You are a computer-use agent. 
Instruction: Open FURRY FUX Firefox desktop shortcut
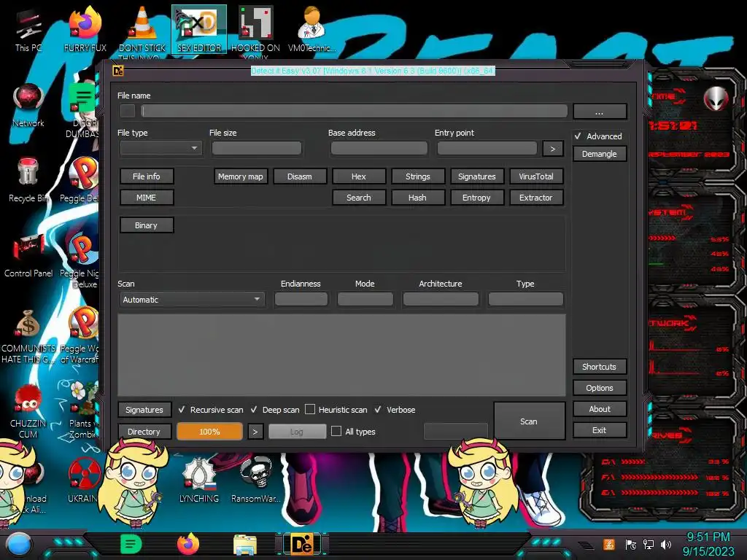pyautogui.click(x=85, y=29)
